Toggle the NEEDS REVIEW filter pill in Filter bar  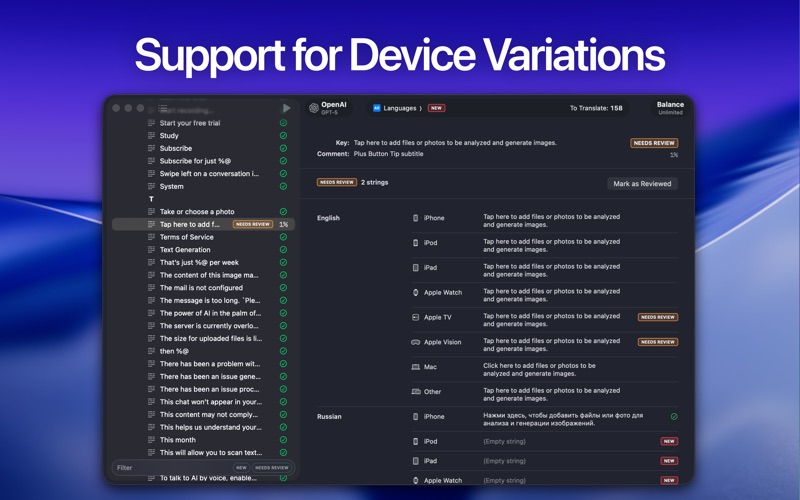272,468
